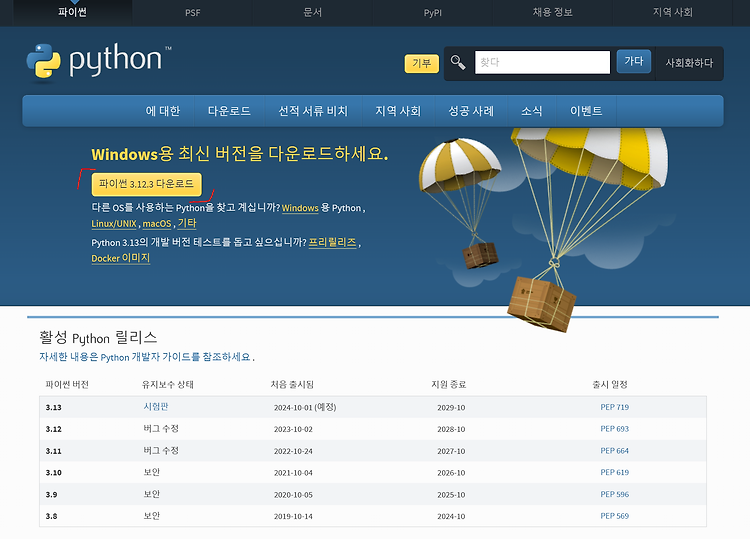The image size is (750, 539).
Task: Follow the 프리릴리즈 link
Action: [x=332, y=242]
